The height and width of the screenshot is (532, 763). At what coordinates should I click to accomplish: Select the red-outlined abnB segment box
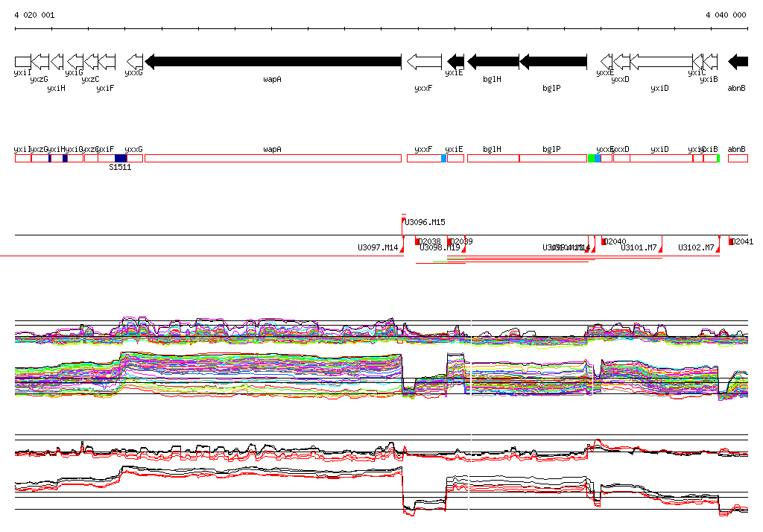coord(738,158)
